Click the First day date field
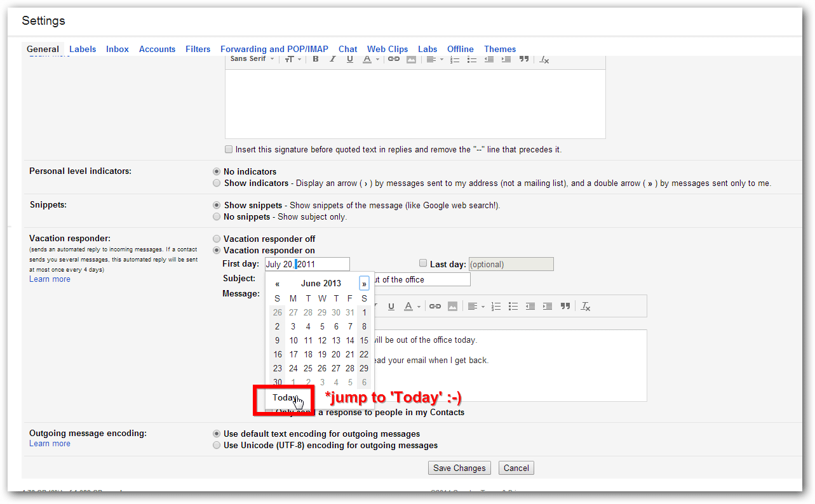The width and height of the screenshot is (815, 504). coord(307,264)
